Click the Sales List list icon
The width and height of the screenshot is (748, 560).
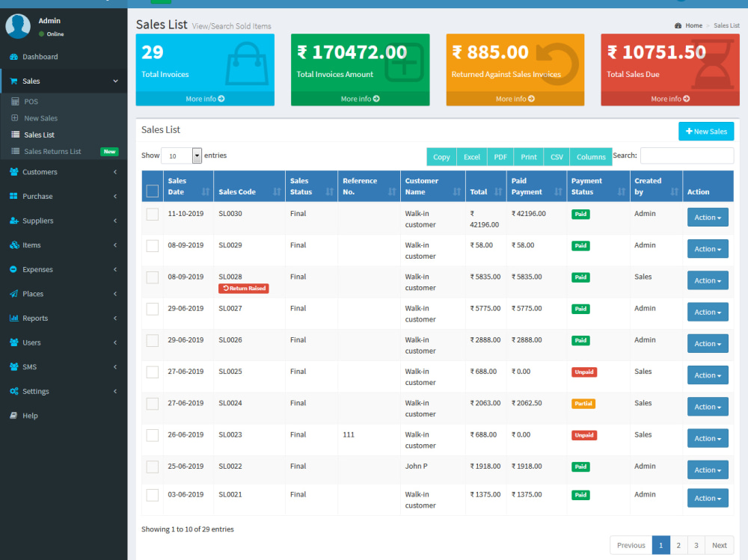[15, 135]
